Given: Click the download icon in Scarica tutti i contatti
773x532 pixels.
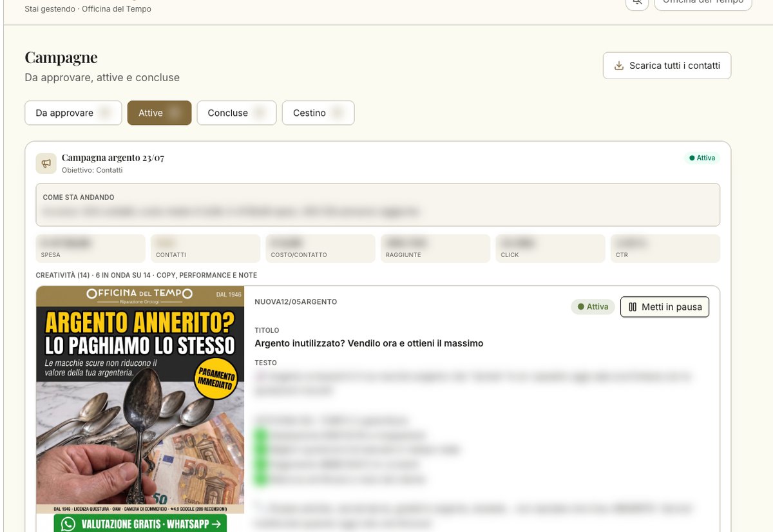Looking at the screenshot, I should (619, 66).
